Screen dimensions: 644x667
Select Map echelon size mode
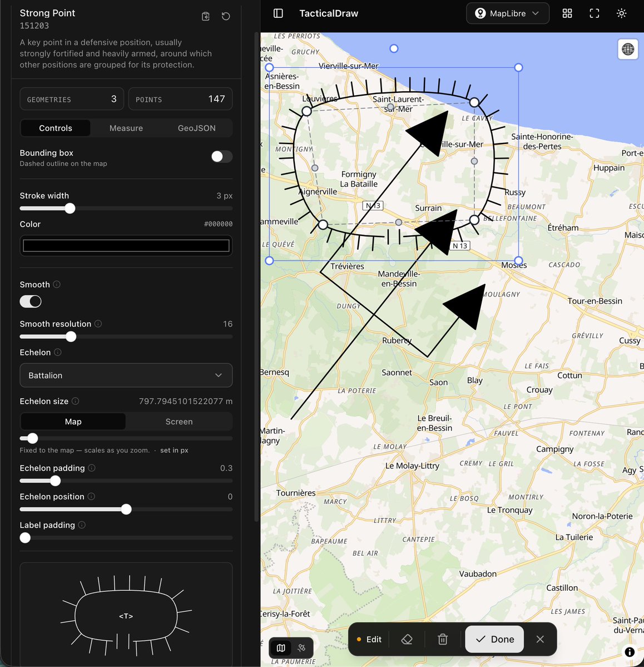tap(73, 422)
